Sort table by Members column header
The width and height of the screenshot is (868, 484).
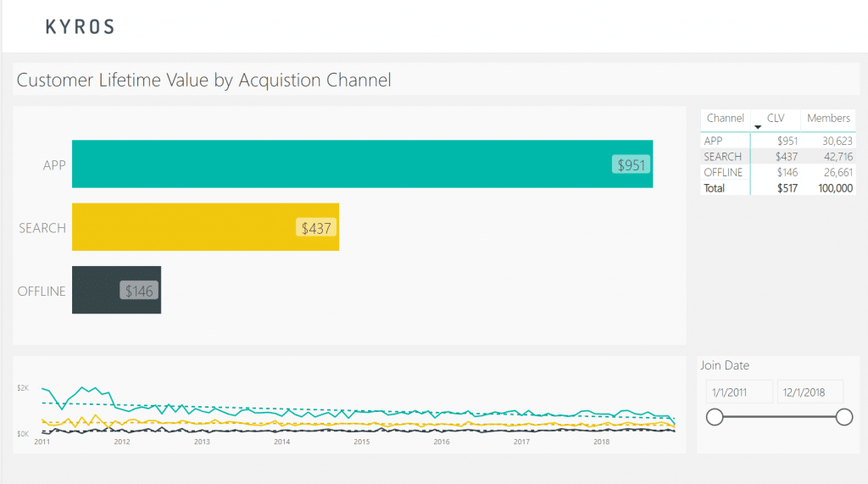click(828, 119)
